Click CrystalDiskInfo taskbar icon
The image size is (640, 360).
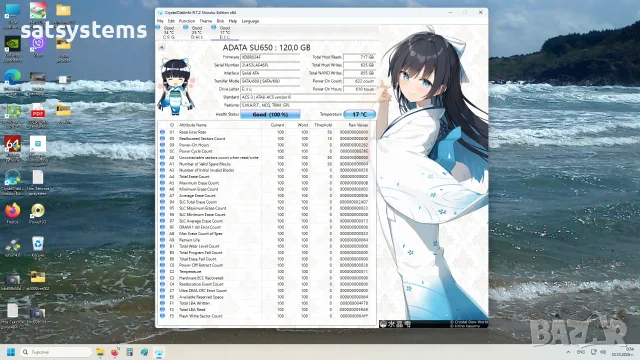(x=159, y=352)
